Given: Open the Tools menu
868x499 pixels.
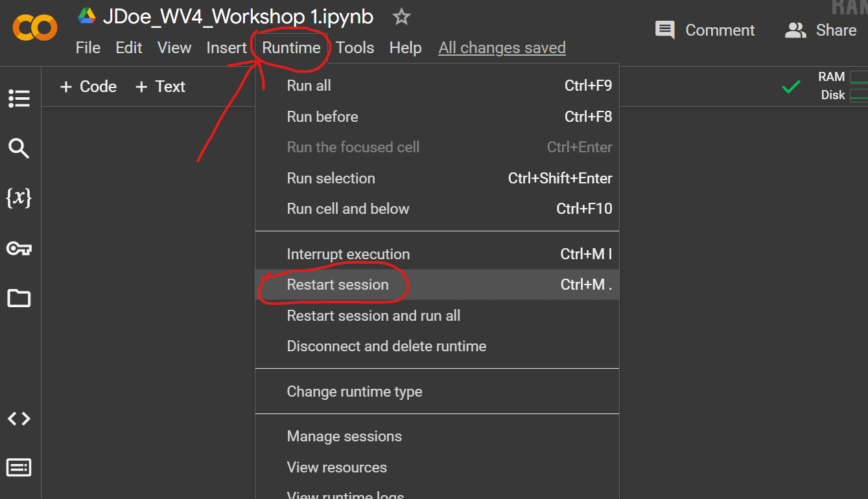Looking at the screenshot, I should coord(355,48).
